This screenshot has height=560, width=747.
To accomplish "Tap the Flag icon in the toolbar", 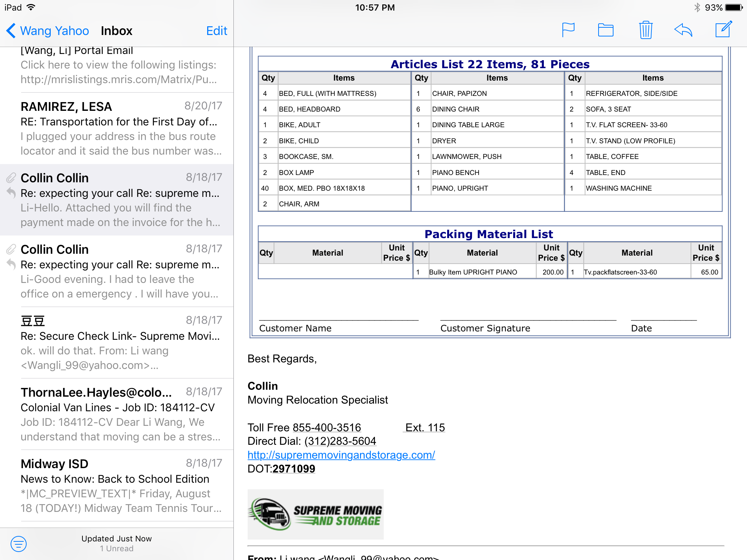I will 568,30.
